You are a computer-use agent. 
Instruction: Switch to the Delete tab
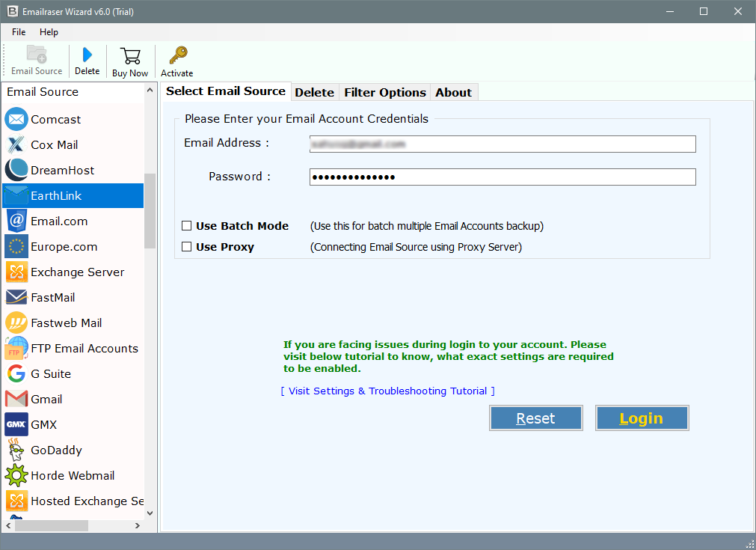[x=314, y=92]
